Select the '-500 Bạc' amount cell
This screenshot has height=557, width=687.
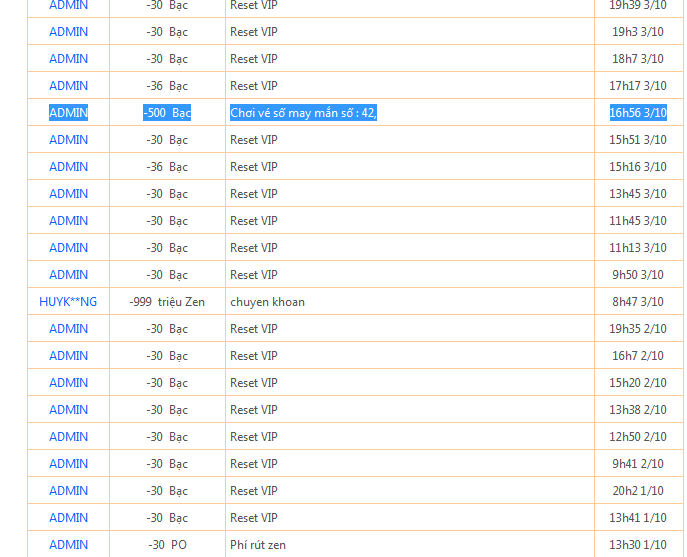(x=167, y=113)
